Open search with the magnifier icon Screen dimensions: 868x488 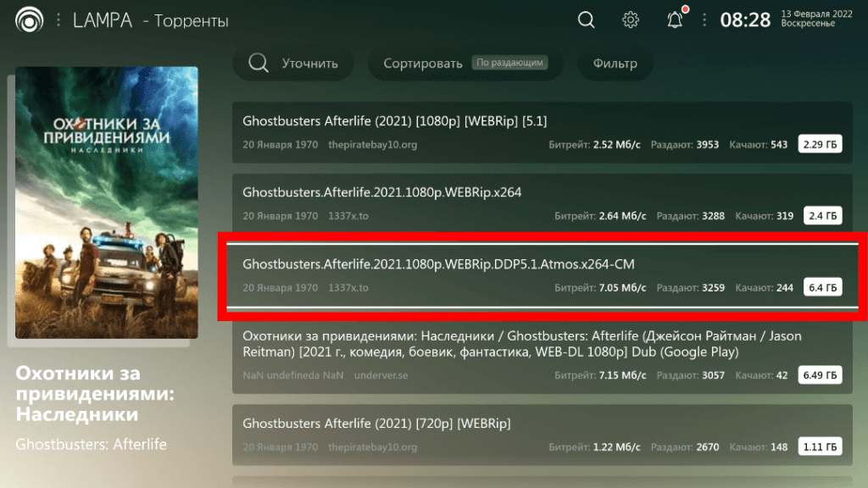(587, 19)
